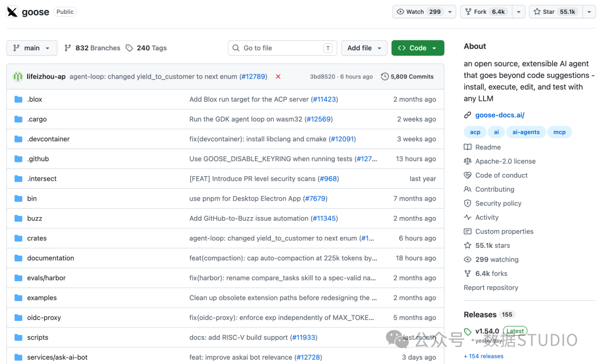Click the Readme book icon
Screen dimensions: 597x364
pyautogui.click(x=468, y=147)
